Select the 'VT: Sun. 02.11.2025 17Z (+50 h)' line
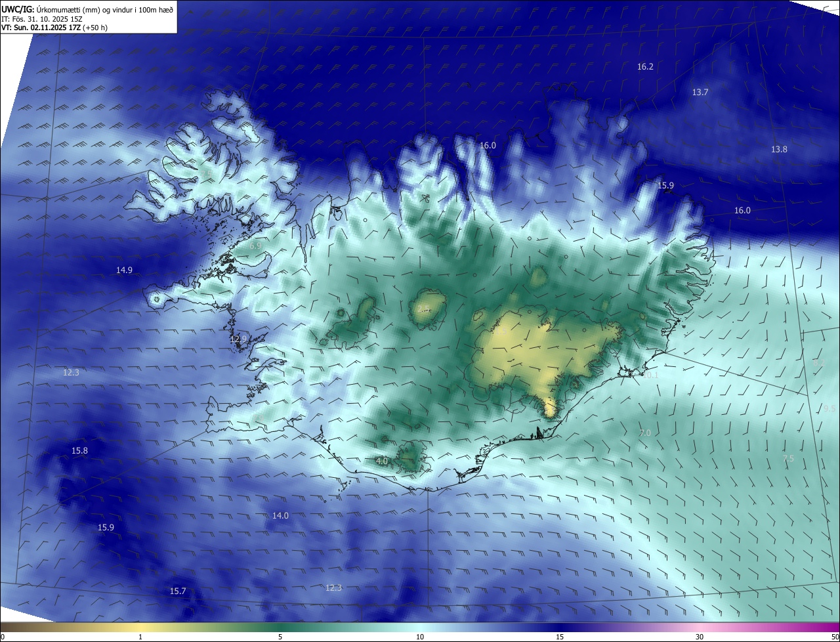 54,28
